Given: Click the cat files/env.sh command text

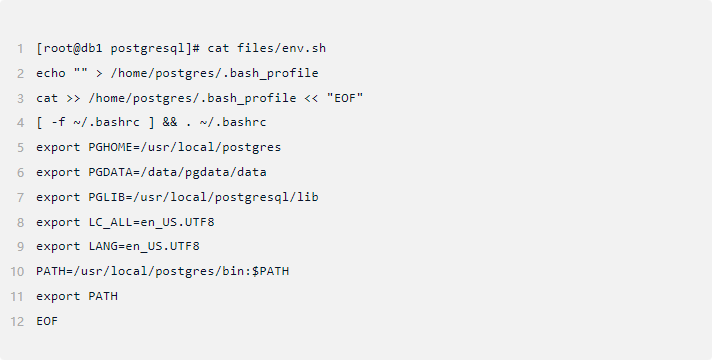Looking at the screenshot, I should pyautogui.click(x=267, y=48).
